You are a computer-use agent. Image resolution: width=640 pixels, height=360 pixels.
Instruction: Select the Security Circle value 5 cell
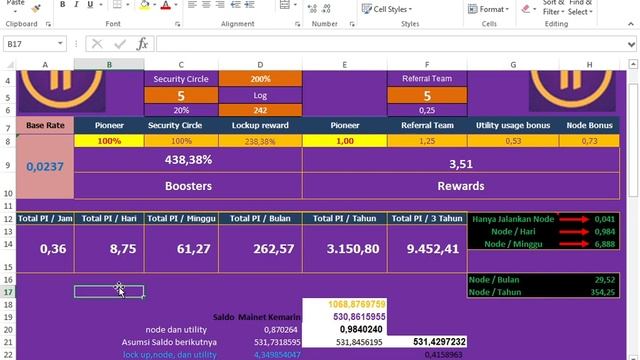(181, 96)
